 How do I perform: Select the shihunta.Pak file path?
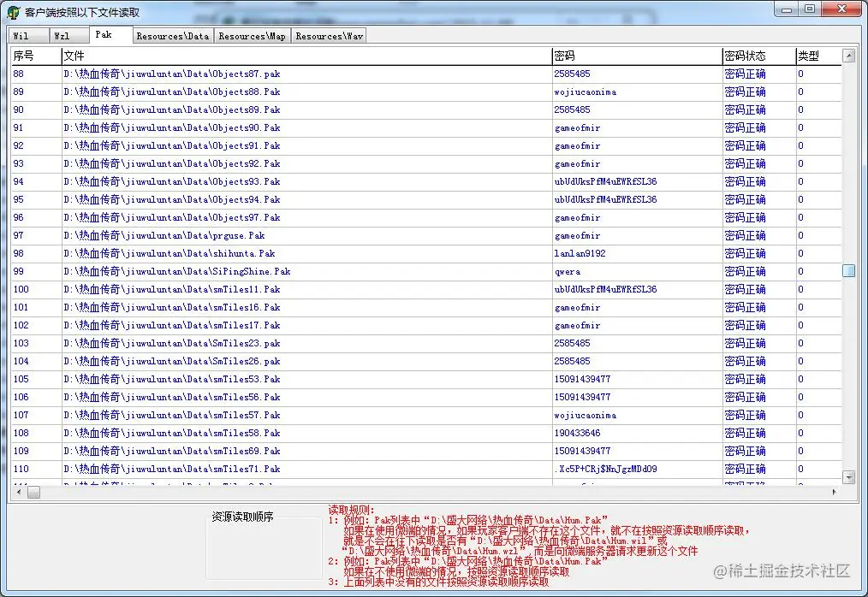169,253
